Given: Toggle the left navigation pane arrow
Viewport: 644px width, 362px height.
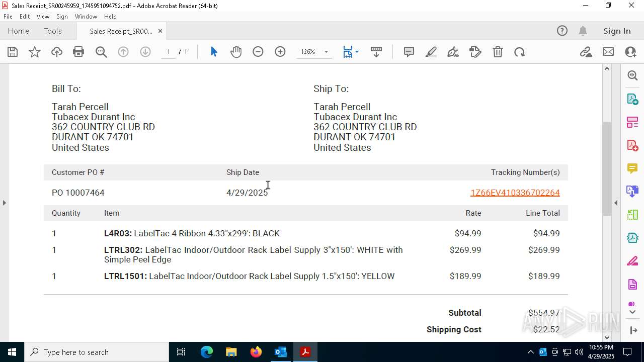Looking at the screenshot, I should 4,203.
